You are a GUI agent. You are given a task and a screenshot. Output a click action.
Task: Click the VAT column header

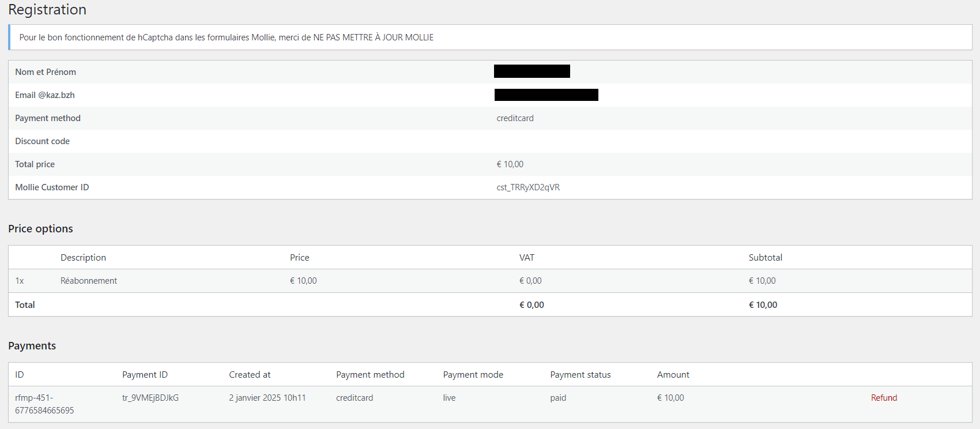click(x=526, y=258)
